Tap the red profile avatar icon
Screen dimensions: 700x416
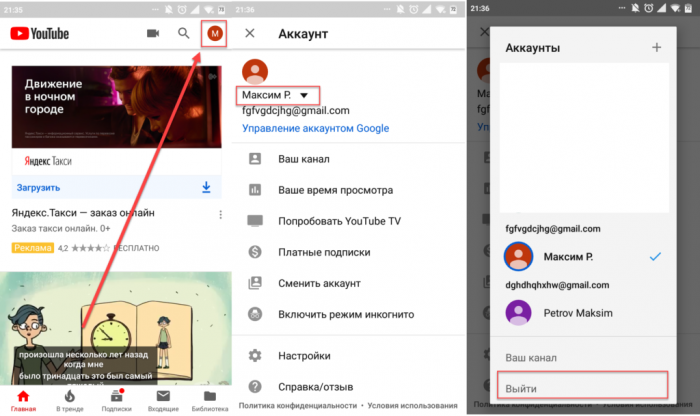(x=214, y=33)
